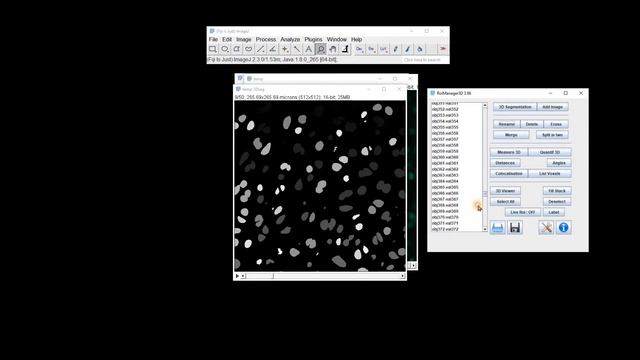This screenshot has width=640, height=360.
Task: Select the Flood Fill bucket tool
Action: tap(420, 49)
